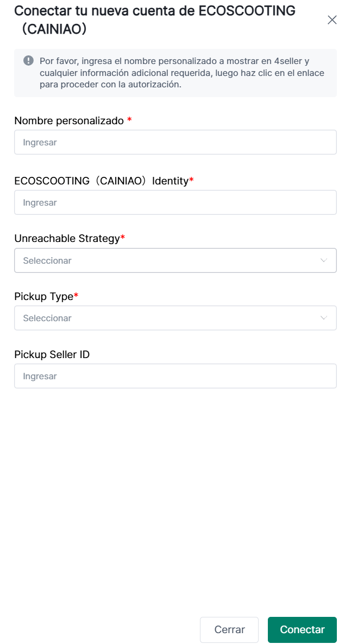Click the red asterisk beside Nombre personalizado
Viewport: 345px width, 644px height.
(129, 121)
